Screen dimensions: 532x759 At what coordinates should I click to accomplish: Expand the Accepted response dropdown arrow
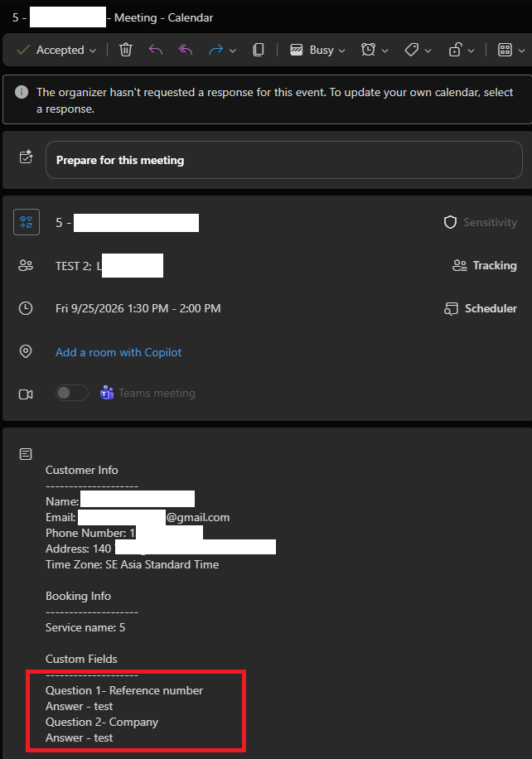click(93, 51)
